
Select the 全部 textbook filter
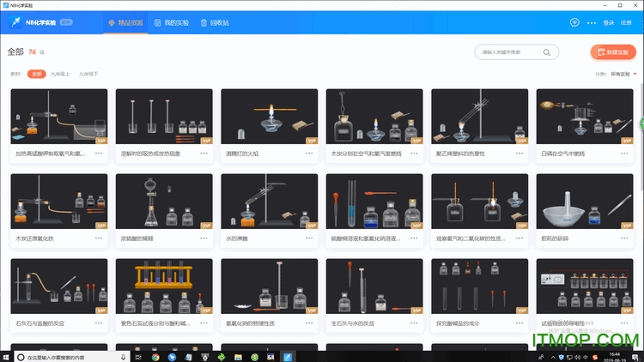click(36, 75)
